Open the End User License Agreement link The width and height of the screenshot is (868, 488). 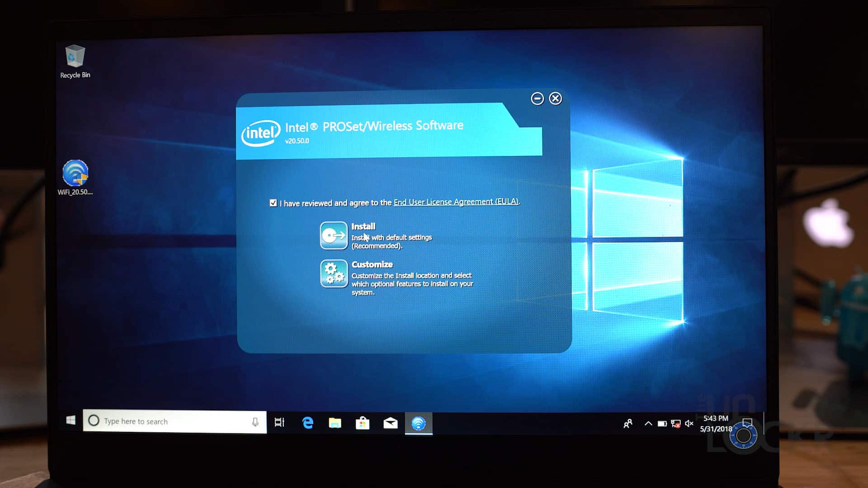456,202
